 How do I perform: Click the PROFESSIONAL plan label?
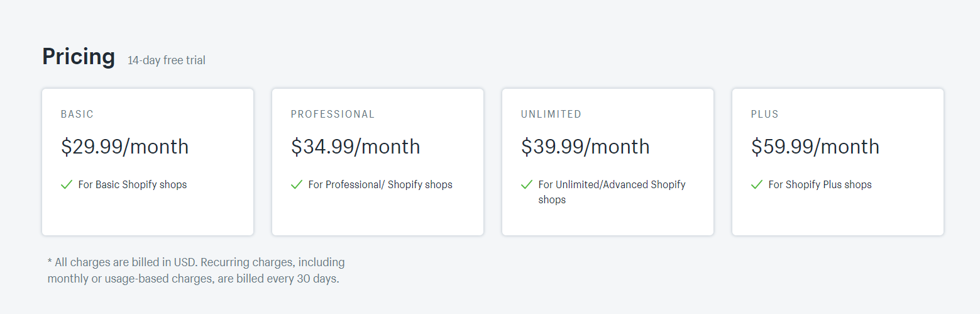click(x=333, y=115)
